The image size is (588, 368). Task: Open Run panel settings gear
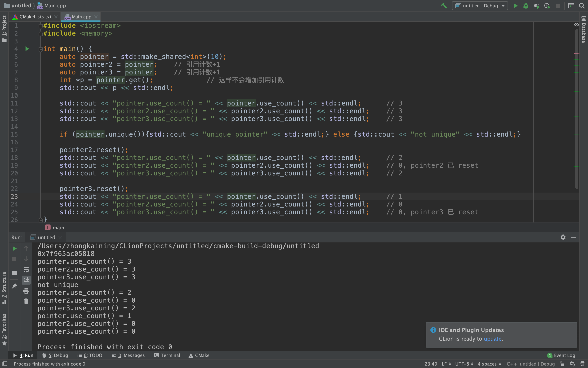pos(563,237)
